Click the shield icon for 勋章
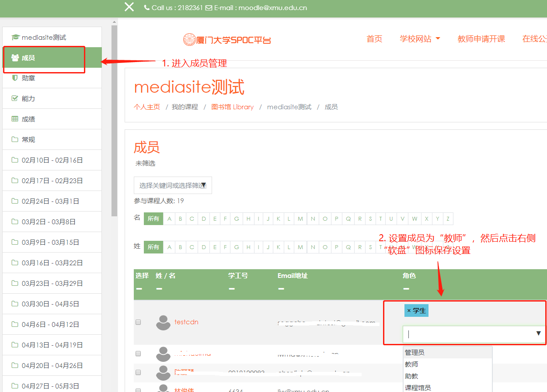547x392 pixels. coord(15,78)
